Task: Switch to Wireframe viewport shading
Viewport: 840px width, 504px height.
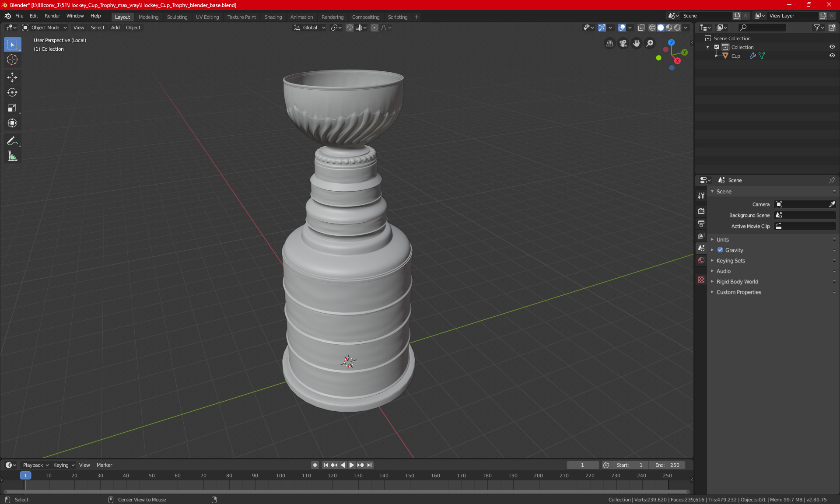Action: click(x=652, y=28)
